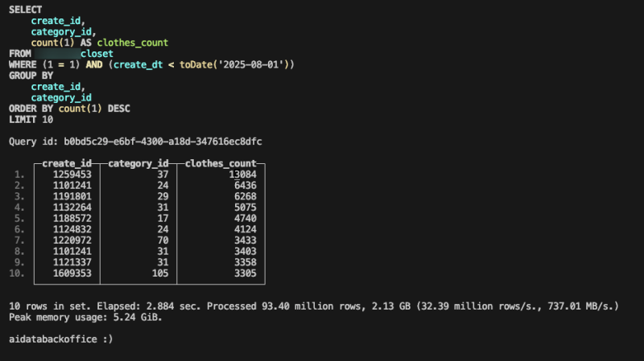644x361 pixels.
Task: Select create_id value 1609353
Action: coord(77,274)
